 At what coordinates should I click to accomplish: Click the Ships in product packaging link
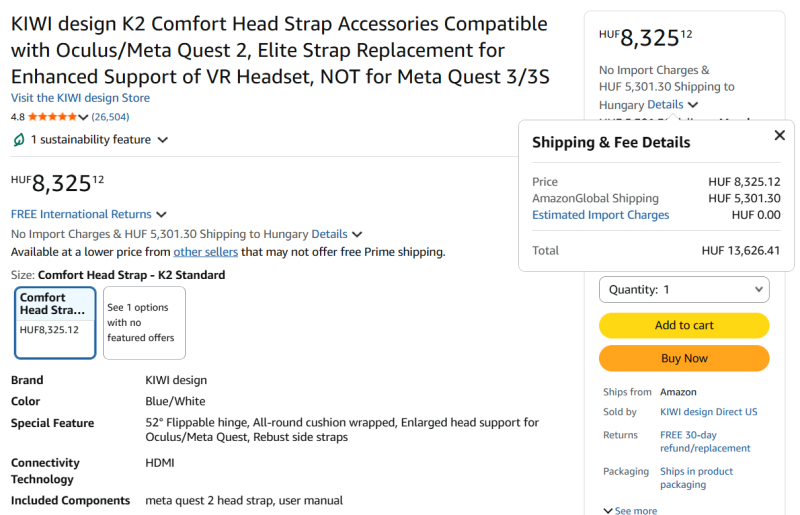pos(696,478)
